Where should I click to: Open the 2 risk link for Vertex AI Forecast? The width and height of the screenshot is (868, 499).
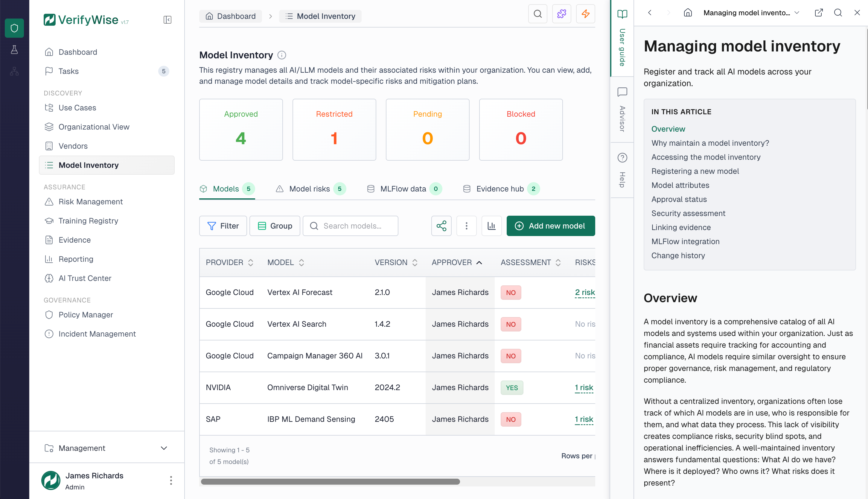(x=584, y=292)
